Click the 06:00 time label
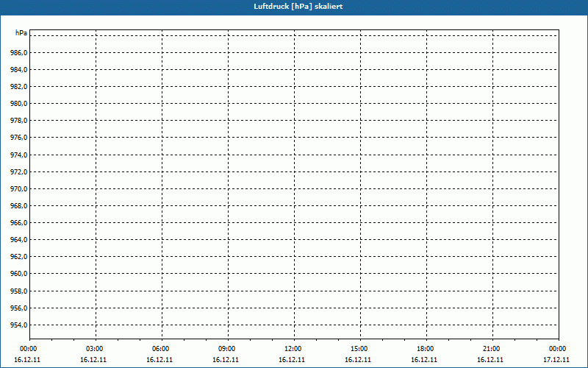The image size is (588, 368). pyautogui.click(x=161, y=349)
